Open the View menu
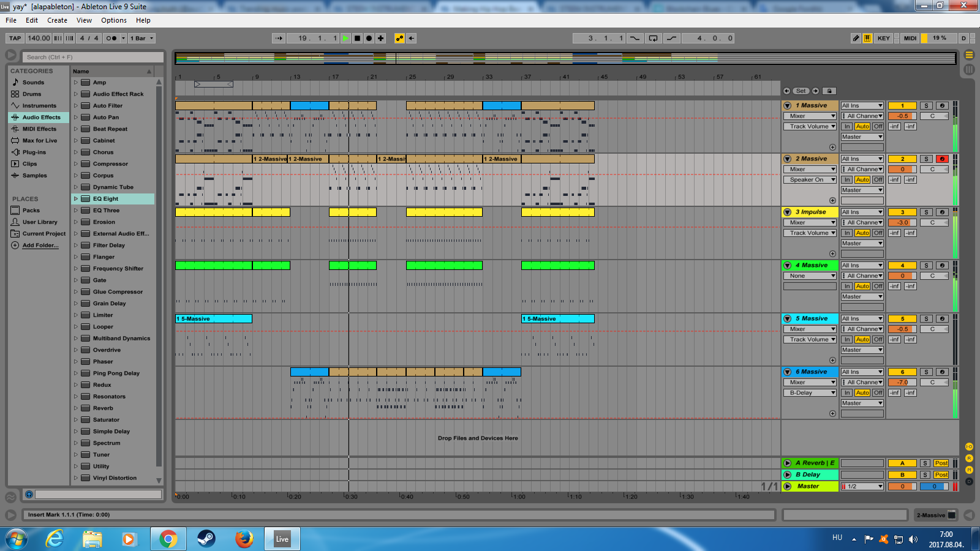Image resolution: width=980 pixels, height=551 pixels. (84, 20)
